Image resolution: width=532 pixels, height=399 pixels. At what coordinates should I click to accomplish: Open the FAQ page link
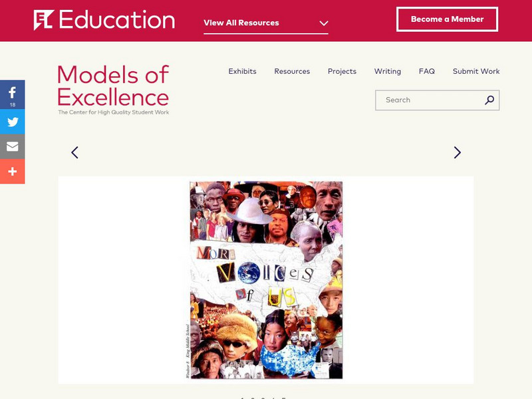(427, 71)
